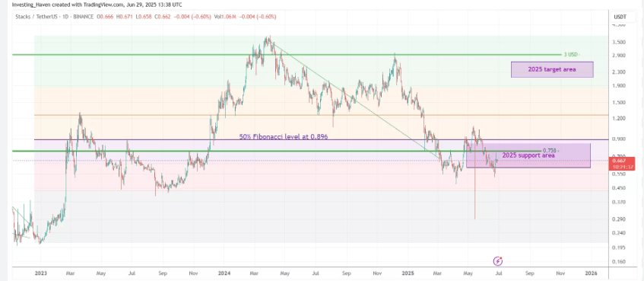
Task: Click the '0.738' horizontal line label
Action: 550,151
